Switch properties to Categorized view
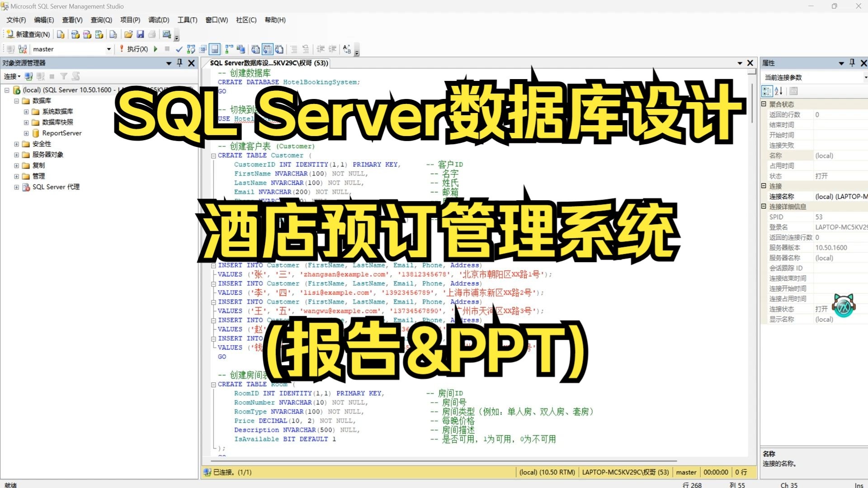868x488 pixels. (767, 91)
